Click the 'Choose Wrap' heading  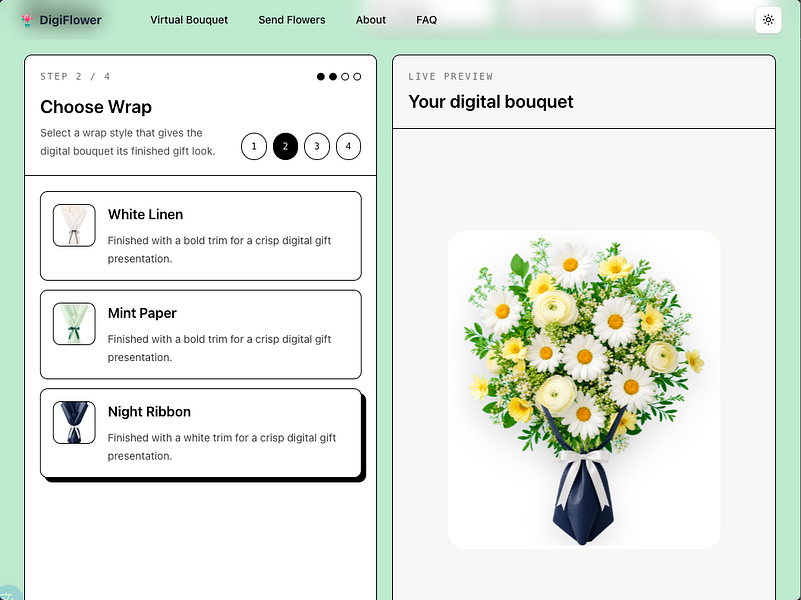click(96, 107)
